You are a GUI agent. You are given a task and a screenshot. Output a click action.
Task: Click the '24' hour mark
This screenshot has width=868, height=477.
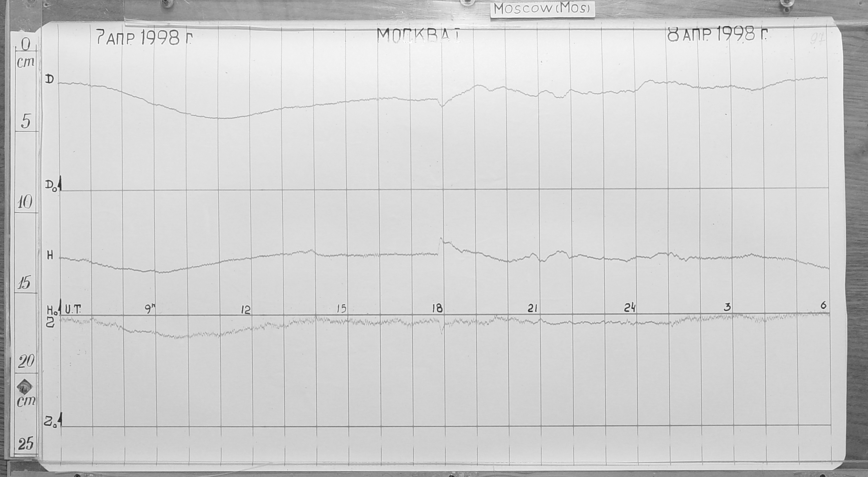630,308
